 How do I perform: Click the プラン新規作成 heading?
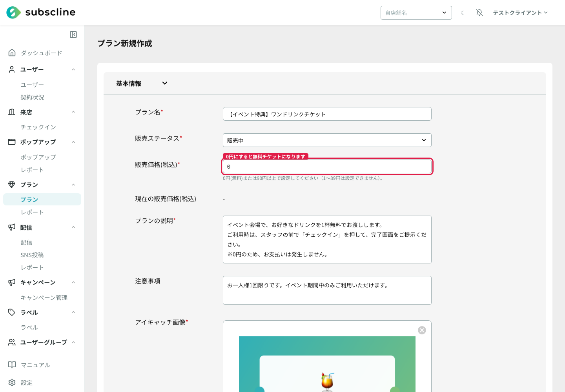[125, 43]
